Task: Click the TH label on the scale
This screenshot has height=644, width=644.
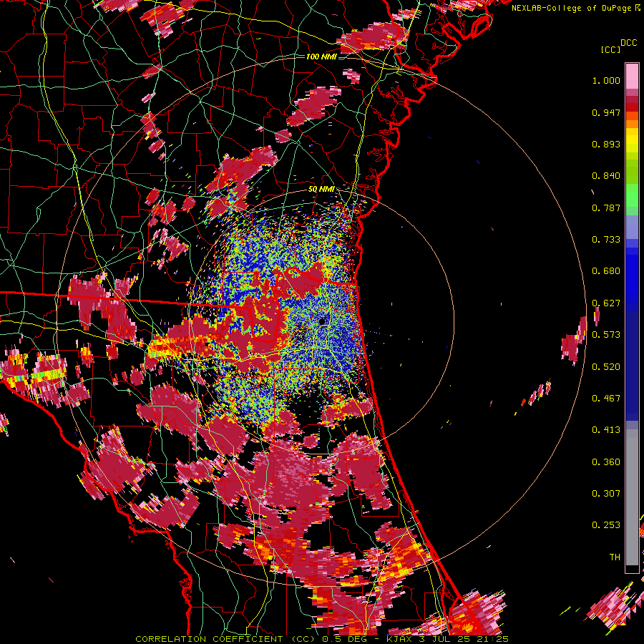Action: pyautogui.click(x=615, y=557)
